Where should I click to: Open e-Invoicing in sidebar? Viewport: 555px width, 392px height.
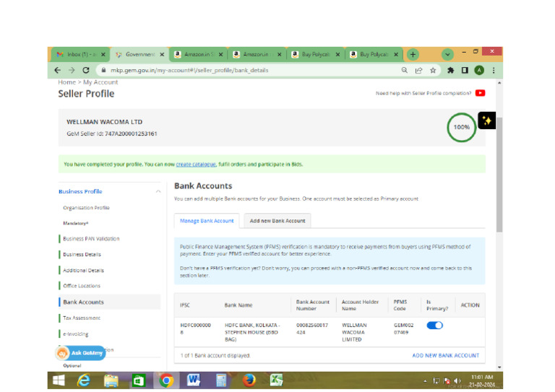pyautogui.click(x=76, y=334)
